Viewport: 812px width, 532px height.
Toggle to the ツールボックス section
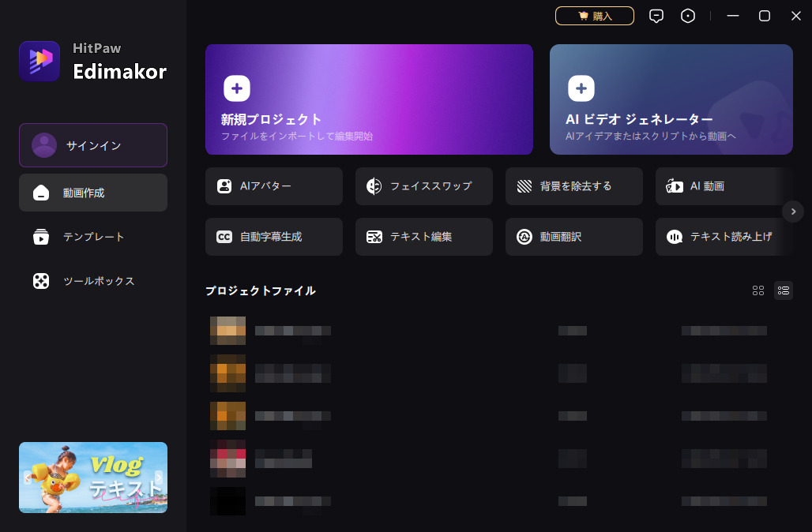click(x=92, y=281)
